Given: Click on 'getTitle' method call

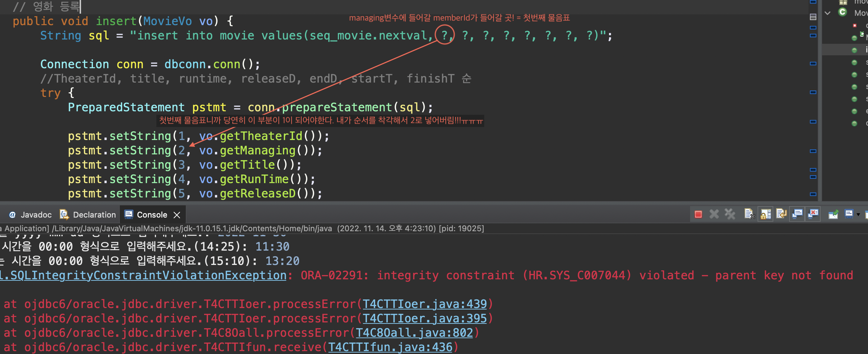Looking at the screenshot, I should (x=247, y=165).
